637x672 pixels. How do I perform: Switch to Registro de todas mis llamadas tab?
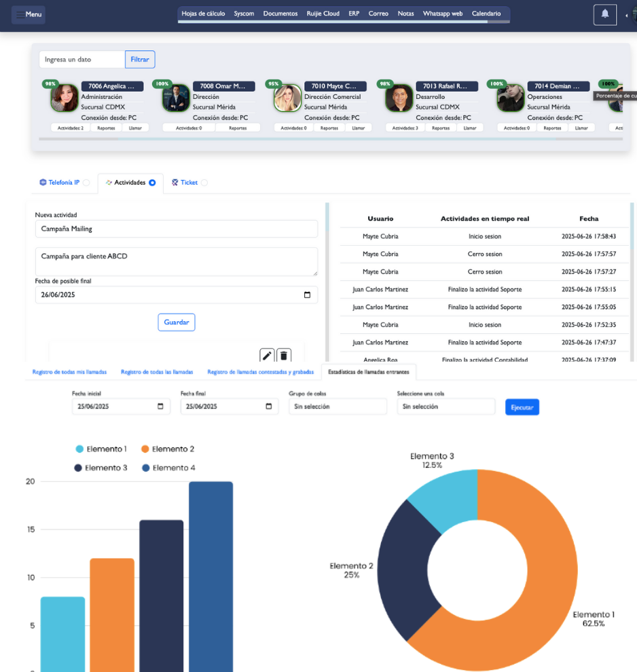[69, 372]
